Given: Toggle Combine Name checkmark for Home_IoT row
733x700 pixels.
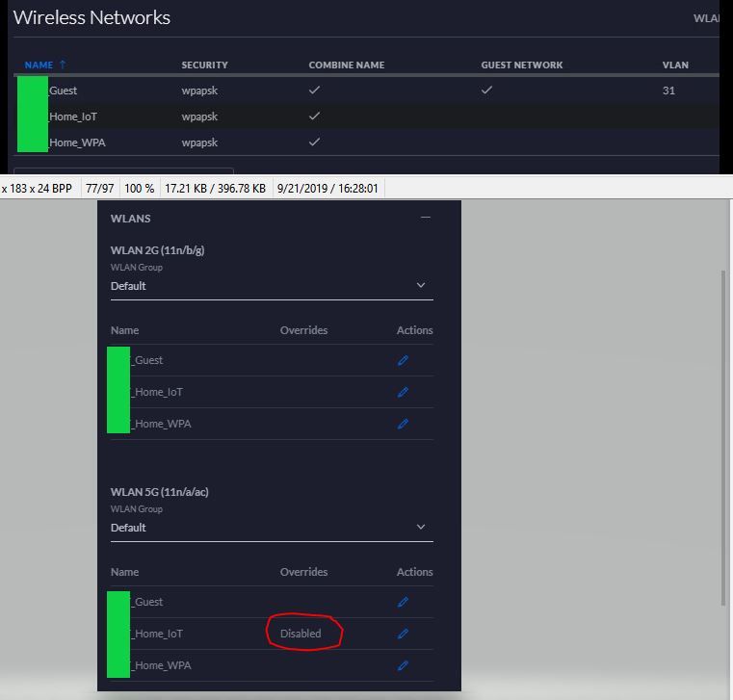Looking at the screenshot, I should (x=314, y=117).
